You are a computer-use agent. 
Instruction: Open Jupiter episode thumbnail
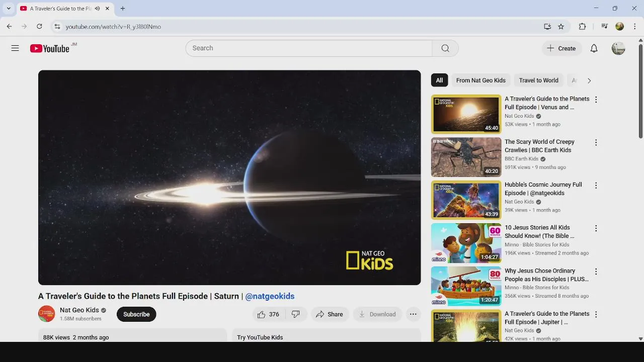(466, 326)
